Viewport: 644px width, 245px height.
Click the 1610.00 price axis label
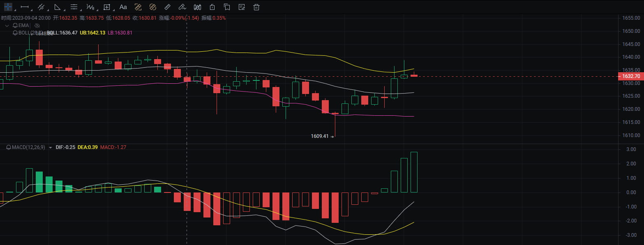631,135
